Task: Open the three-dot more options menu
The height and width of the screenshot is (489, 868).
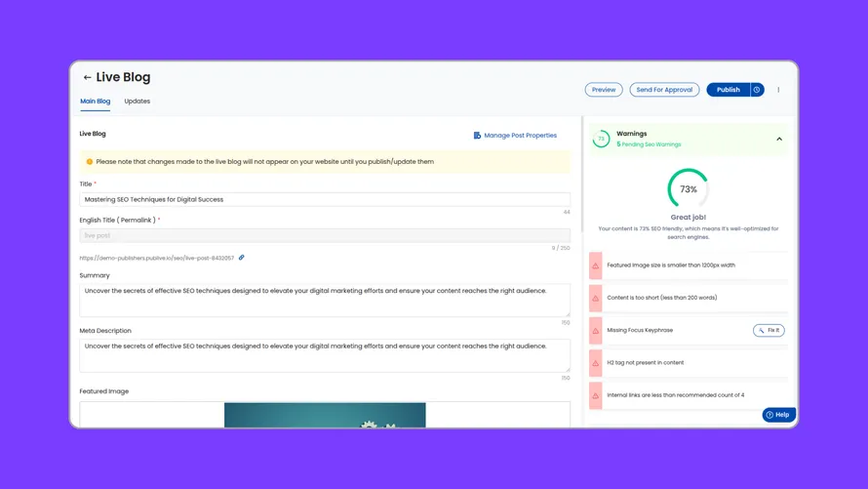Action: [778, 90]
